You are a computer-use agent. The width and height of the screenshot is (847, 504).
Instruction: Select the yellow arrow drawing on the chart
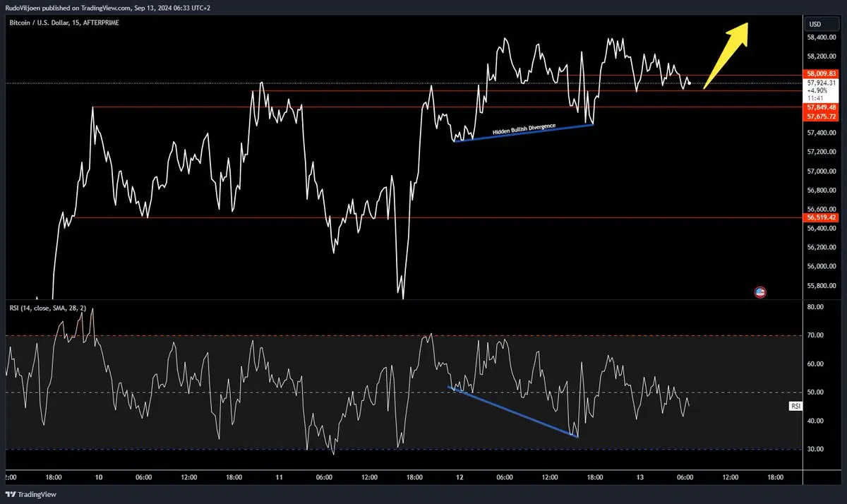click(x=726, y=56)
